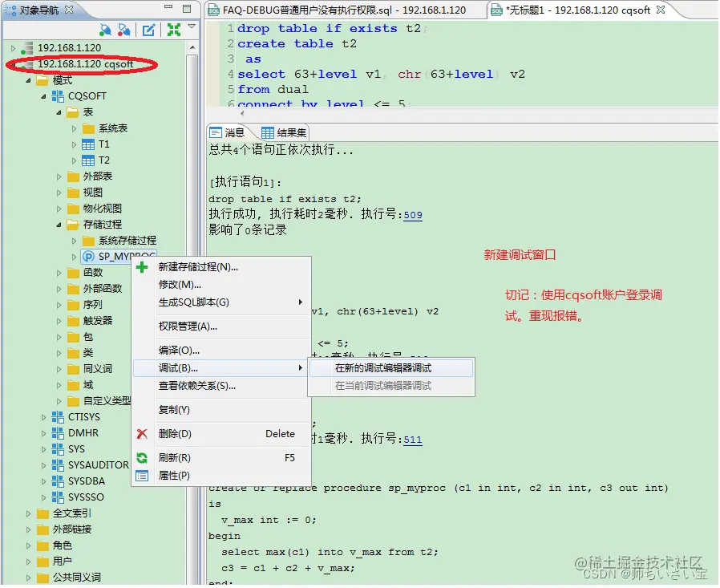Open navigator view menu dropdown triangle
Viewport: 720px width, 588px height.
click(192, 26)
